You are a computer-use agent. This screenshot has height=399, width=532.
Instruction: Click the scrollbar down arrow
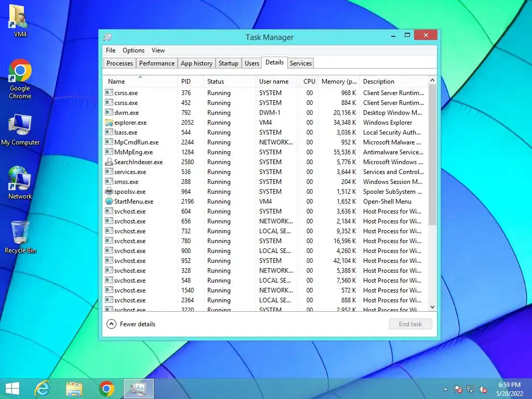click(x=432, y=307)
